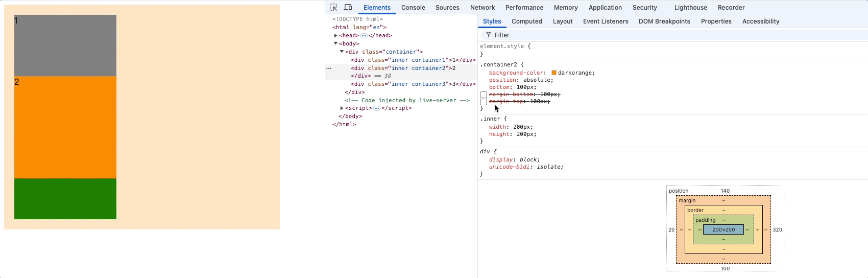Viewport: 868px width, 278px height.
Task: Expand the collapsed head tag ellipsis
Action: pyautogui.click(x=364, y=36)
